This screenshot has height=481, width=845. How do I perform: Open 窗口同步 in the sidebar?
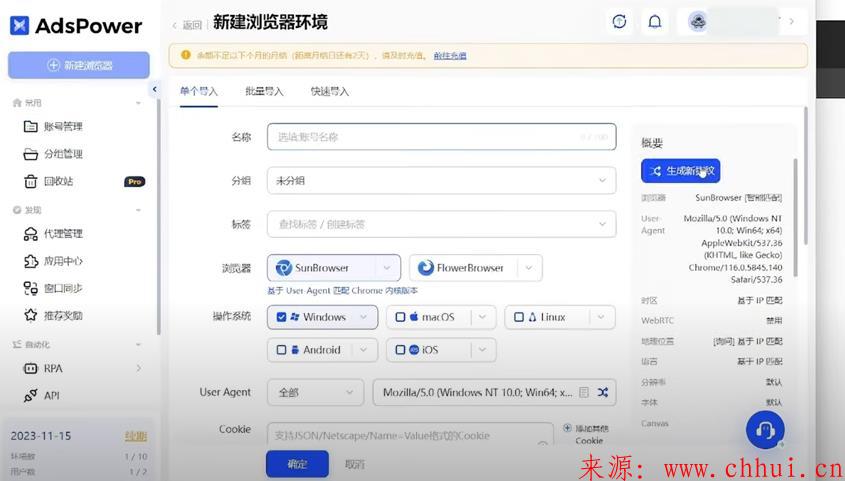click(53, 288)
